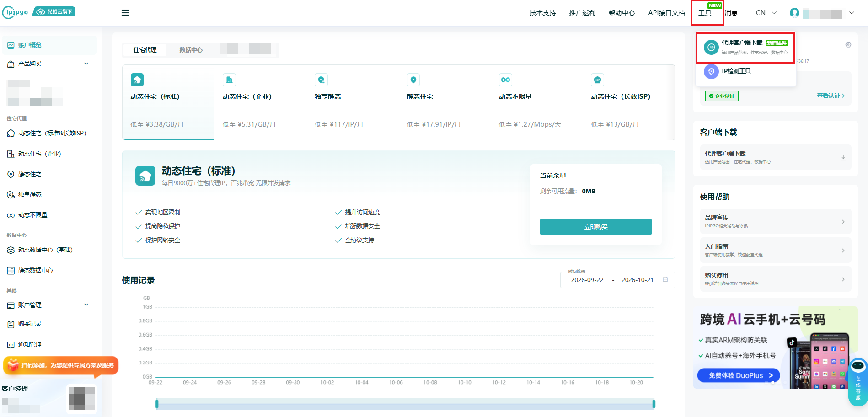Image resolution: width=868 pixels, height=417 pixels.
Task: Click the hamburger menu collapse icon
Action: pos(125,13)
